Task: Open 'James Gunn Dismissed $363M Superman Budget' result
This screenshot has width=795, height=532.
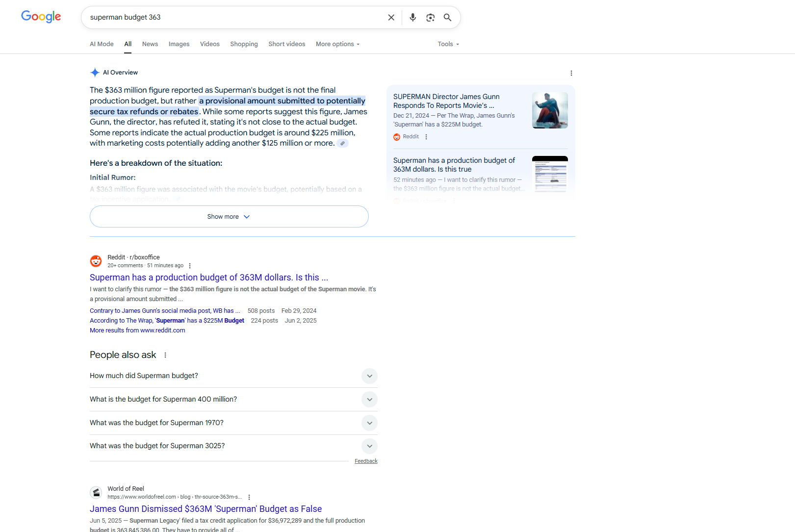Action: point(205,509)
